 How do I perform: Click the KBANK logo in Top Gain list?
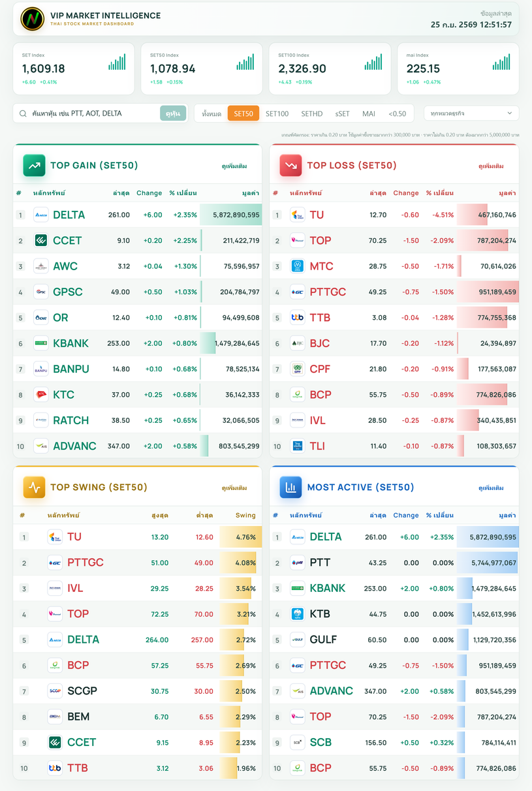pos(40,343)
